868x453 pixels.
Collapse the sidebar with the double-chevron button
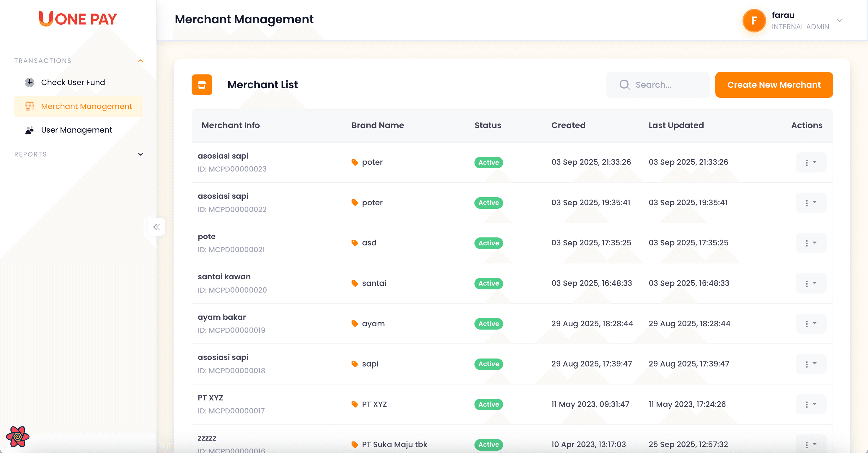pyautogui.click(x=156, y=227)
